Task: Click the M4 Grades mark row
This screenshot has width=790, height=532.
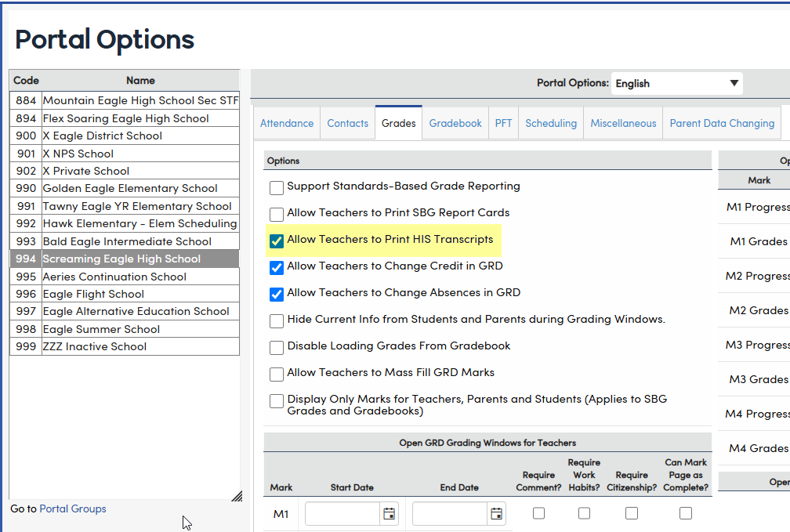Action: click(x=754, y=448)
